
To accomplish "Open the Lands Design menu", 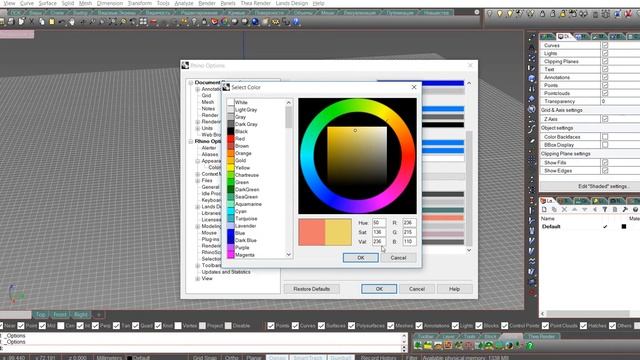I will point(291,3).
